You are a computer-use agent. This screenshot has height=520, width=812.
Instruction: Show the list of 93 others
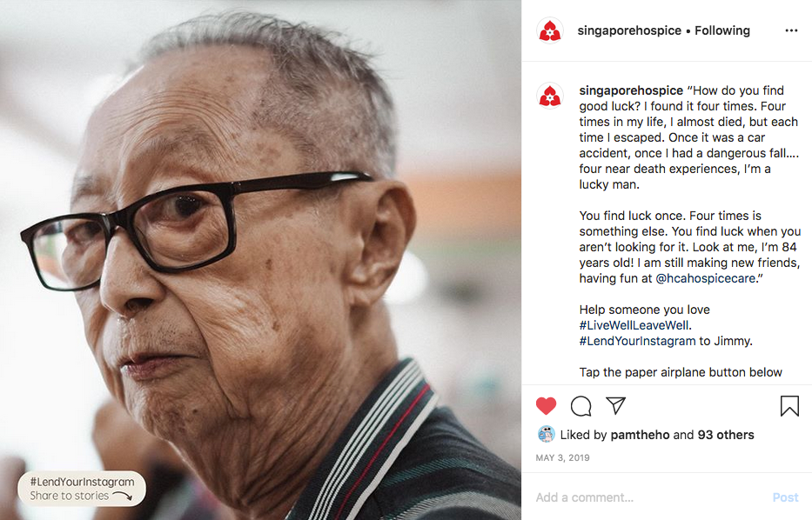726,435
